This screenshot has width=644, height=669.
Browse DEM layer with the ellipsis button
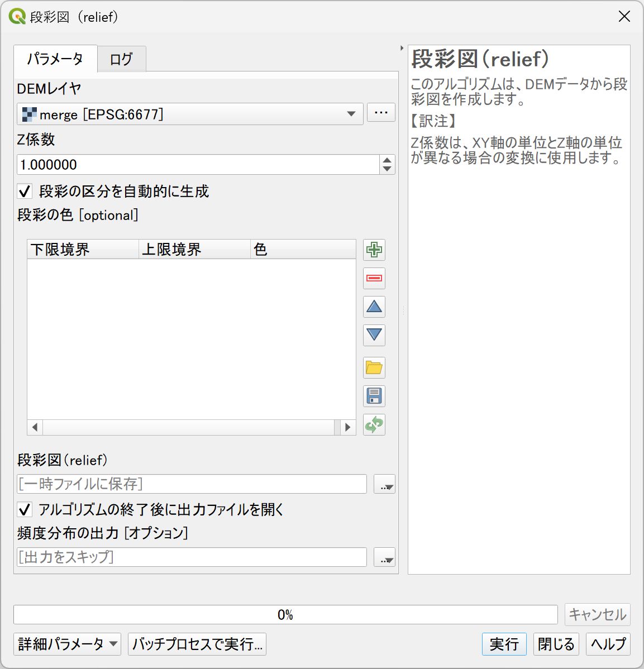(x=381, y=113)
